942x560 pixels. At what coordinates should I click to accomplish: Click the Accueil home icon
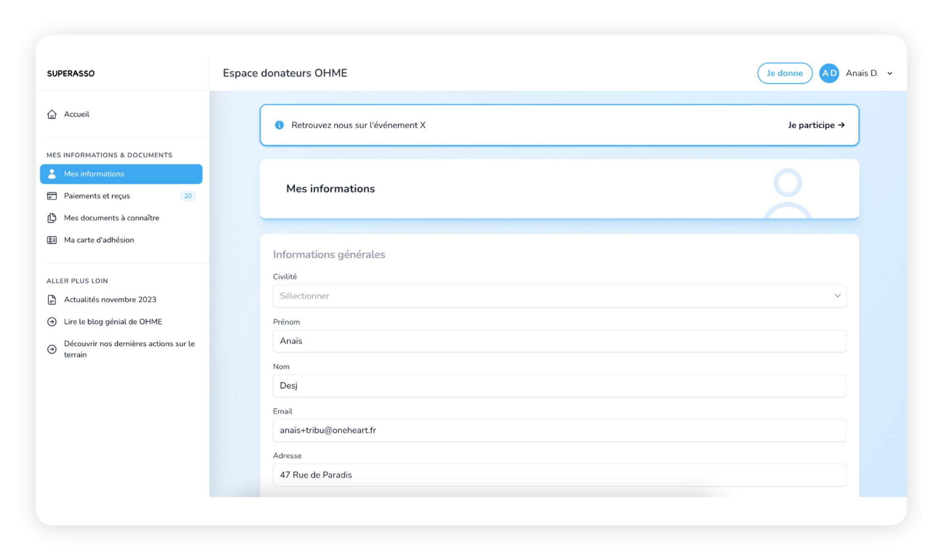click(52, 114)
